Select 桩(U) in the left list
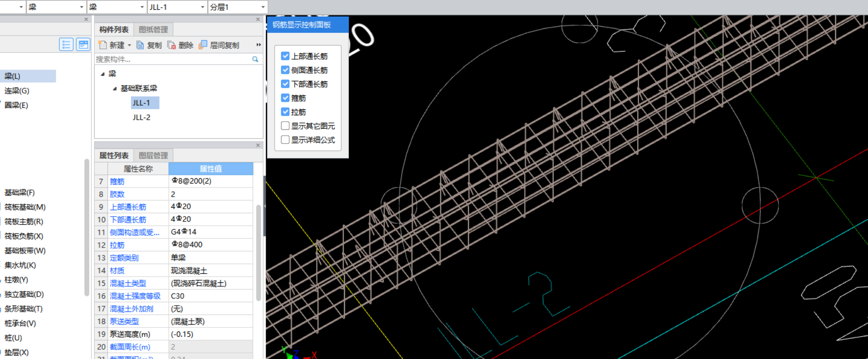This screenshot has width=868, height=359. coord(13,338)
